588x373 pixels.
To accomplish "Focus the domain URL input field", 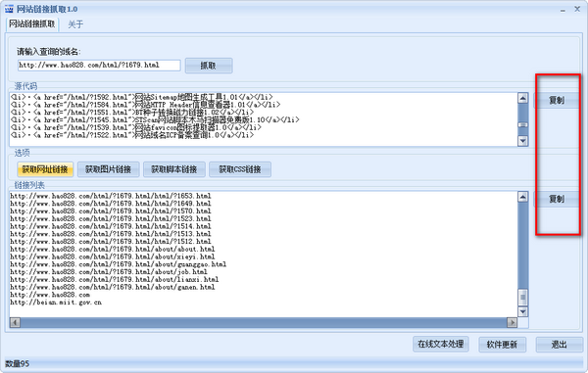I will (x=99, y=66).
